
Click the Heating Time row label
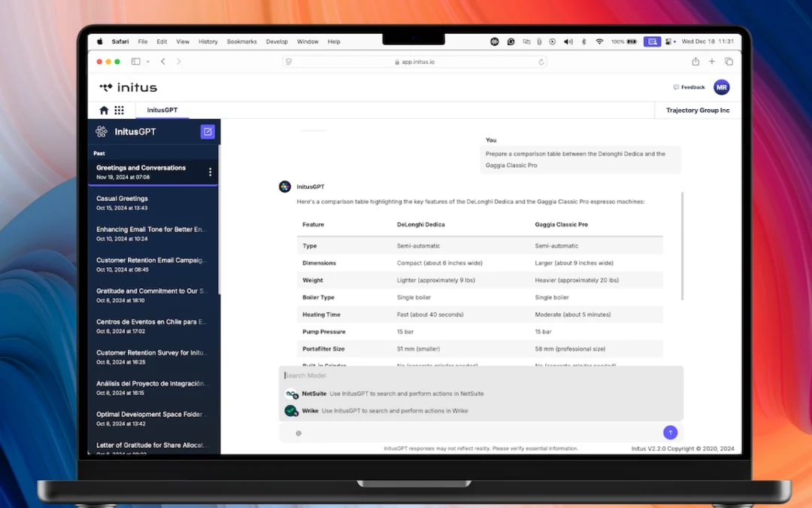point(321,315)
